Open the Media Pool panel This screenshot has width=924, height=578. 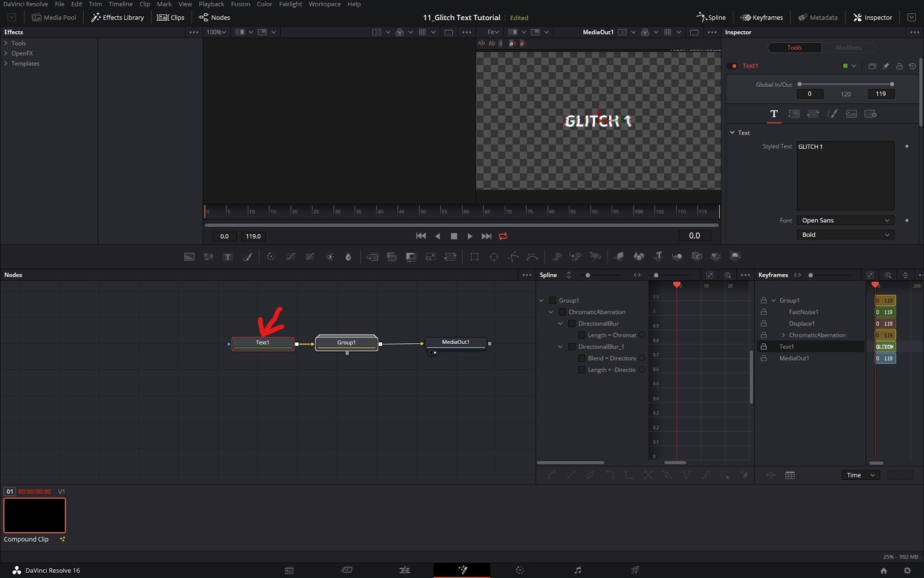pos(54,17)
